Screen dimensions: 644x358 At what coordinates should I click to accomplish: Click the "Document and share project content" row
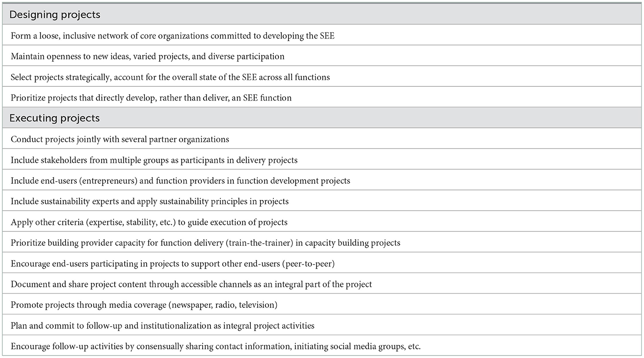[x=191, y=285]
